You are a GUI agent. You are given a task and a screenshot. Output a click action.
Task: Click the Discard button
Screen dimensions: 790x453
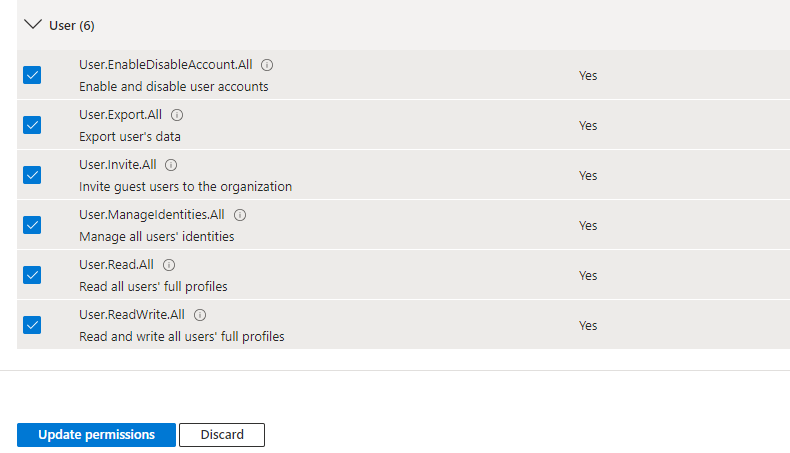coord(221,435)
